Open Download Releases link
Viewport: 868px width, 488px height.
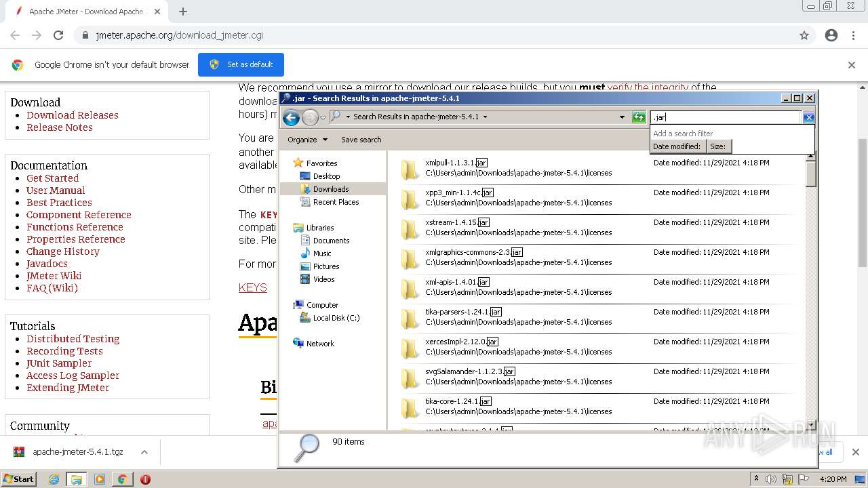coord(73,115)
